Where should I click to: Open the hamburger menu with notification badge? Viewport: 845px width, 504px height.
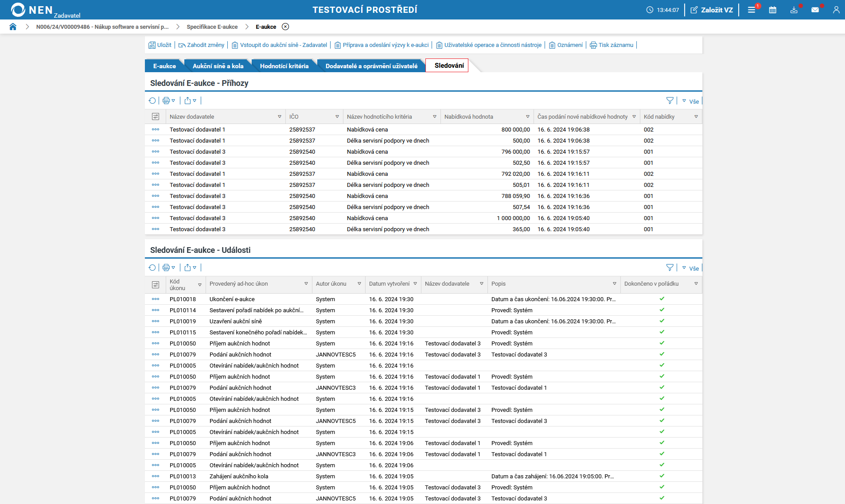[752, 10]
